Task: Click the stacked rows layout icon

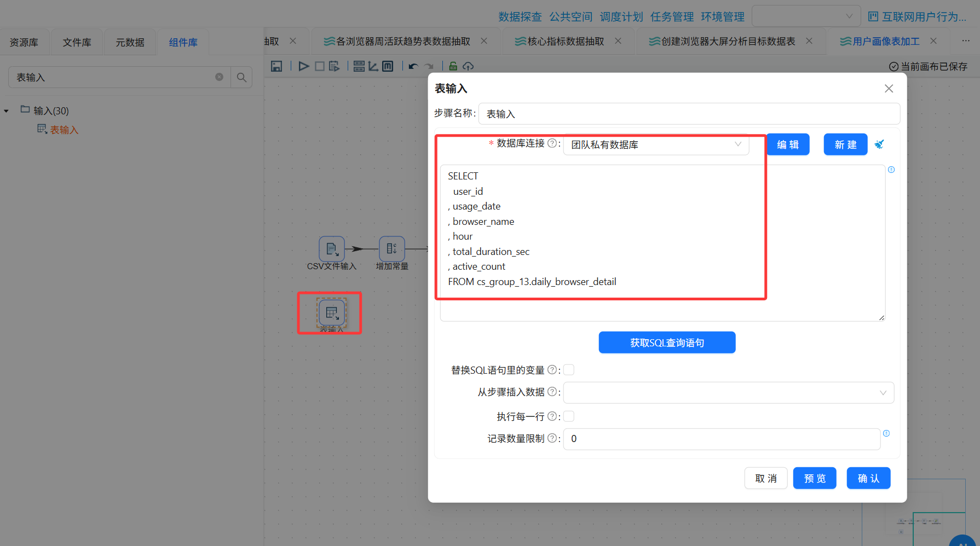Action: tap(359, 66)
